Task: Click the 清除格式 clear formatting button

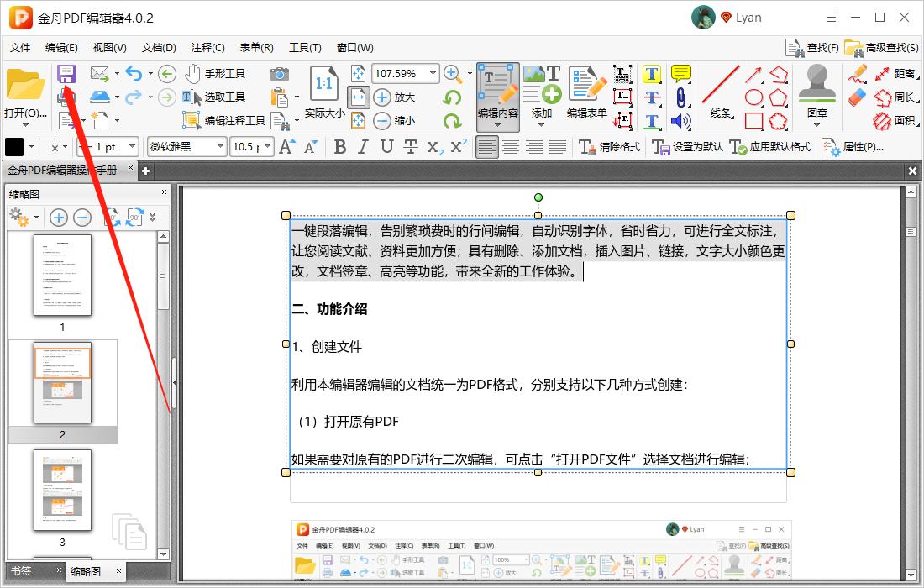Action: (x=617, y=146)
